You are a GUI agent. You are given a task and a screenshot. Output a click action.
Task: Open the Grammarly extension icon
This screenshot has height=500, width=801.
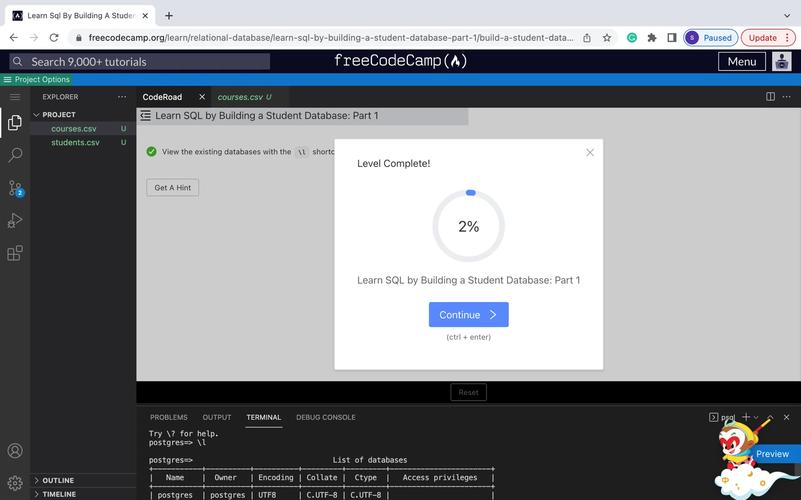pyautogui.click(x=632, y=38)
